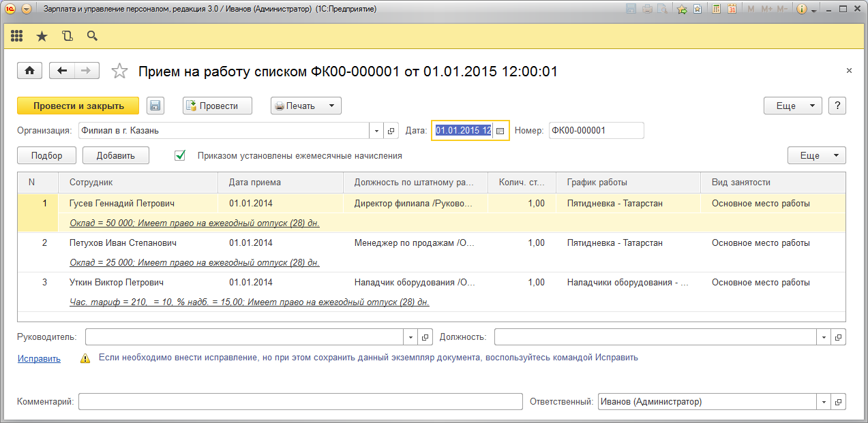Open info icon in title bar
Viewport: 868px width, 423px height.
[802, 10]
